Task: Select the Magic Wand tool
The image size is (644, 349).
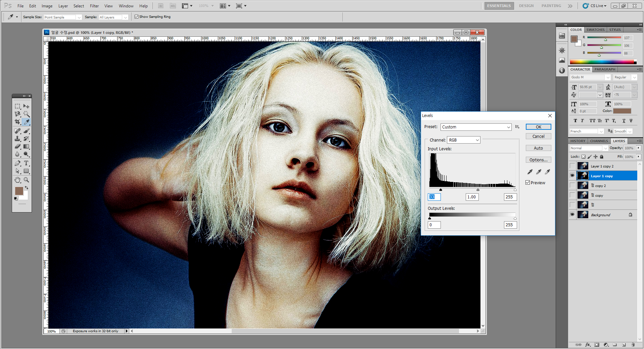Action: coord(26,114)
